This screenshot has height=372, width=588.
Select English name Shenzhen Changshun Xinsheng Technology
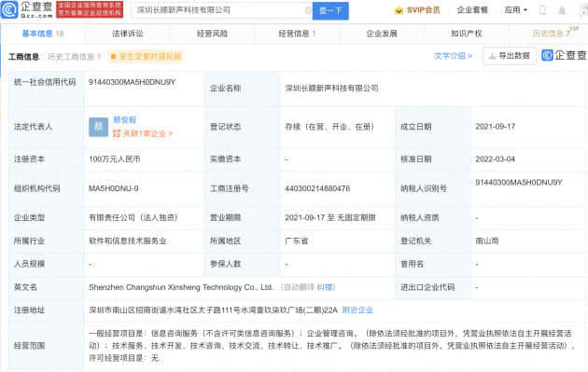(x=181, y=287)
